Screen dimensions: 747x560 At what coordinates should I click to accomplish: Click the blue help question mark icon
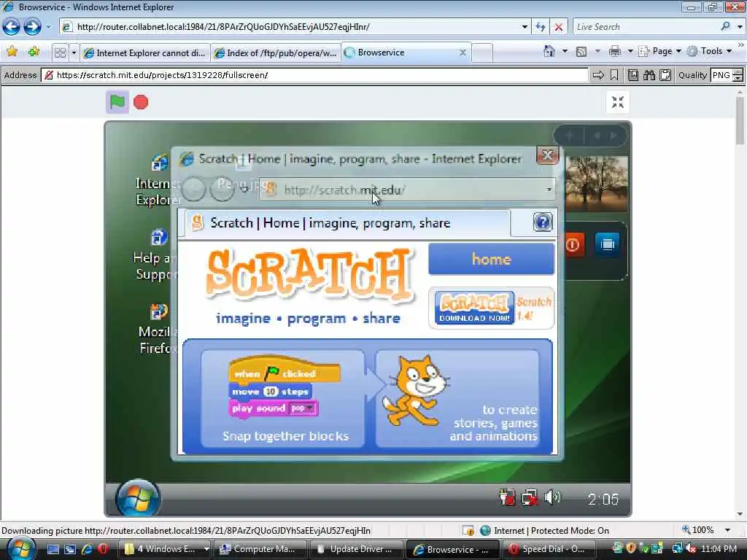[543, 222]
